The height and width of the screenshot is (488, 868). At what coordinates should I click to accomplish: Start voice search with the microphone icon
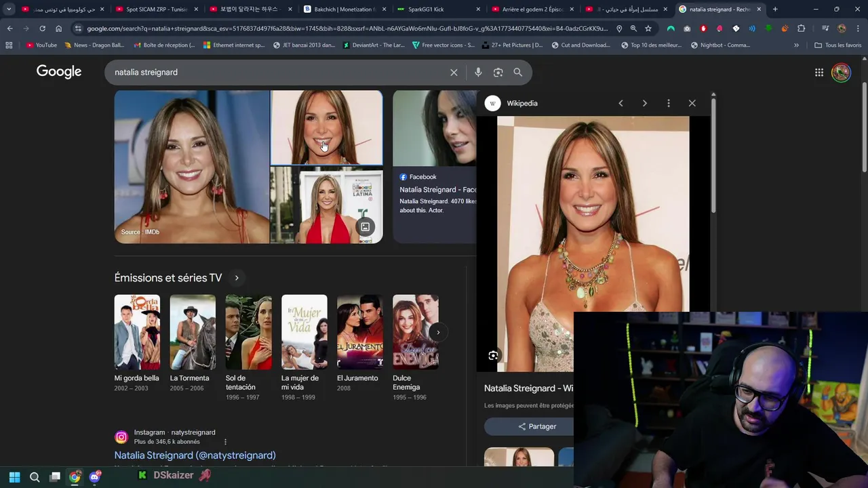click(x=478, y=73)
